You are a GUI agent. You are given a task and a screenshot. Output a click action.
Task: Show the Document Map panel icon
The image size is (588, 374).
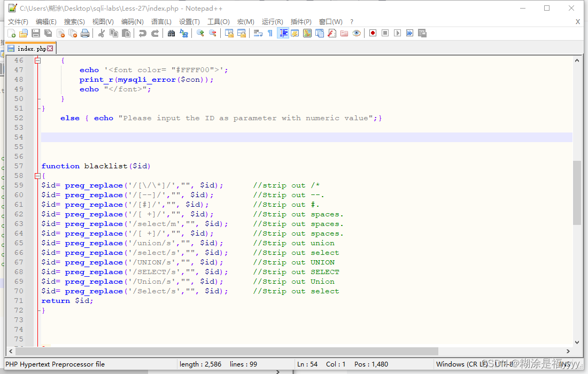(307, 33)
